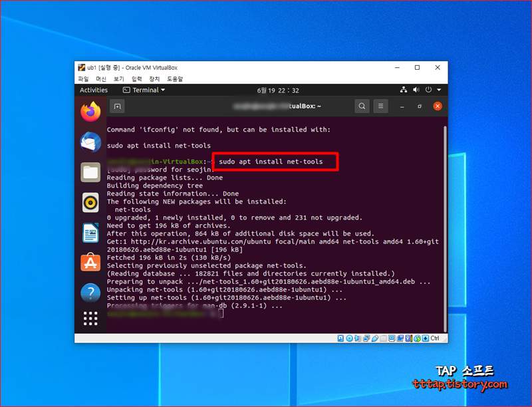The height and width of the screenshot is (407, 532).
Task: Click the 'Reading package lists... Done' line
Action: pos(165,178)
